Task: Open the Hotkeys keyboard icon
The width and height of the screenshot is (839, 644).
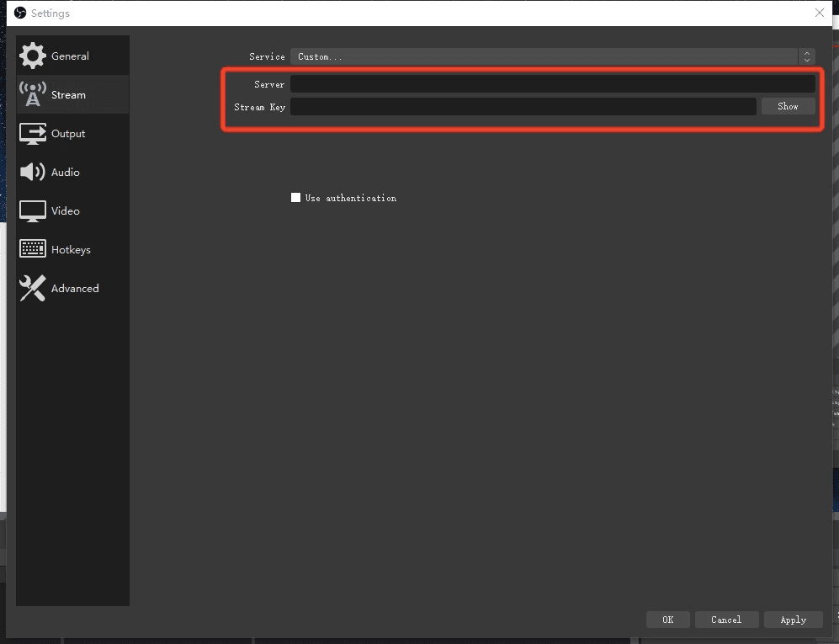Action: coord(33,250)
